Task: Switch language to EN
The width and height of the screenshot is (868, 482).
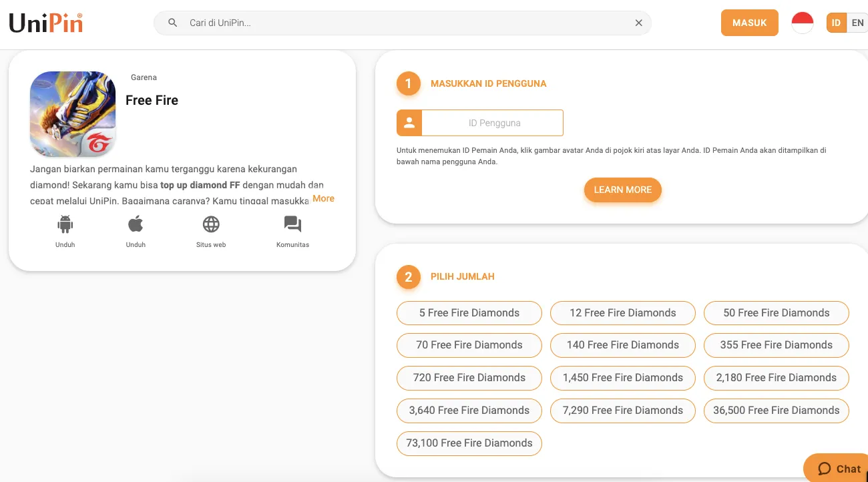Action: point(857,23)
